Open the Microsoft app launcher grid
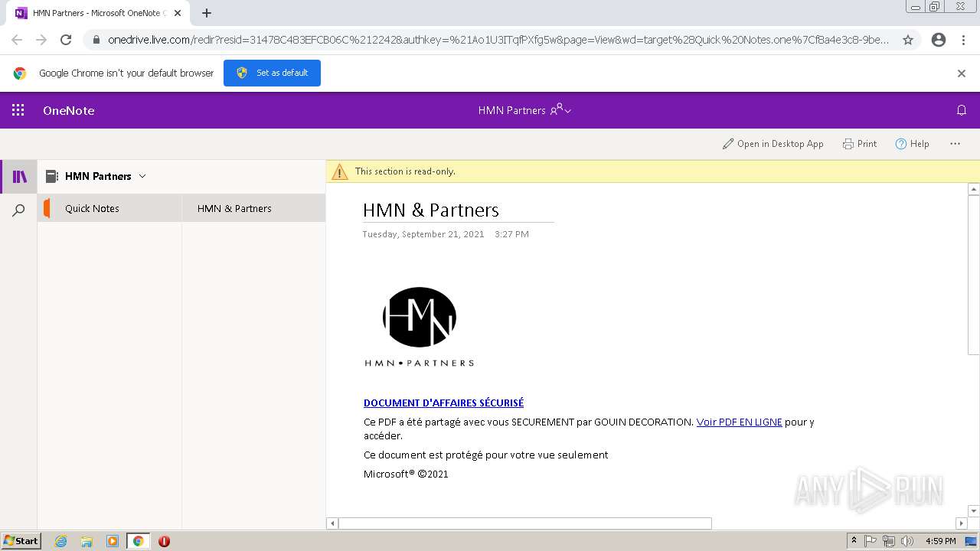This screenshot has height=551, width=980. click(18, 110)
